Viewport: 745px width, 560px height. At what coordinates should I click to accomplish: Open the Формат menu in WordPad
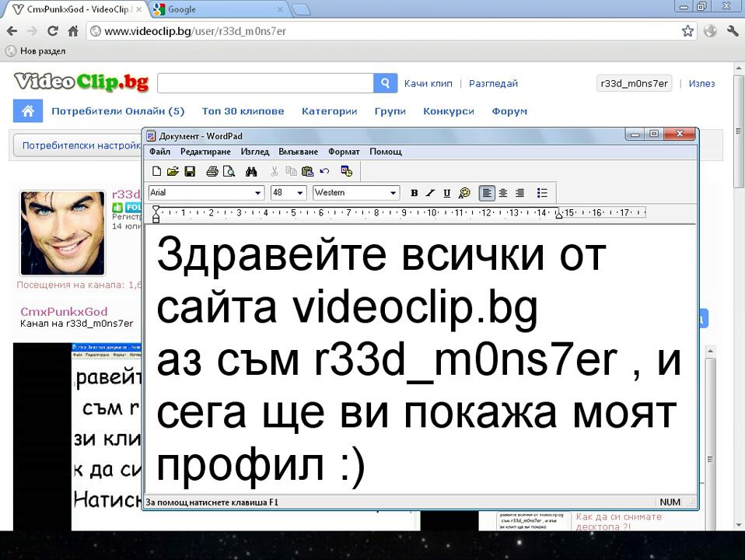click(344, 152)
